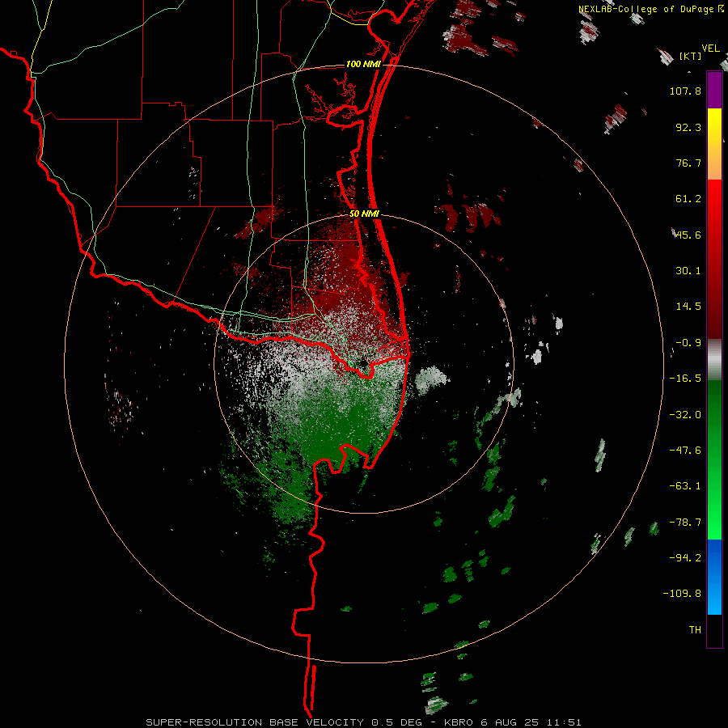
Task: Click the -16.5 legend value
Action: pyautogui.click(x=685, y=379)
